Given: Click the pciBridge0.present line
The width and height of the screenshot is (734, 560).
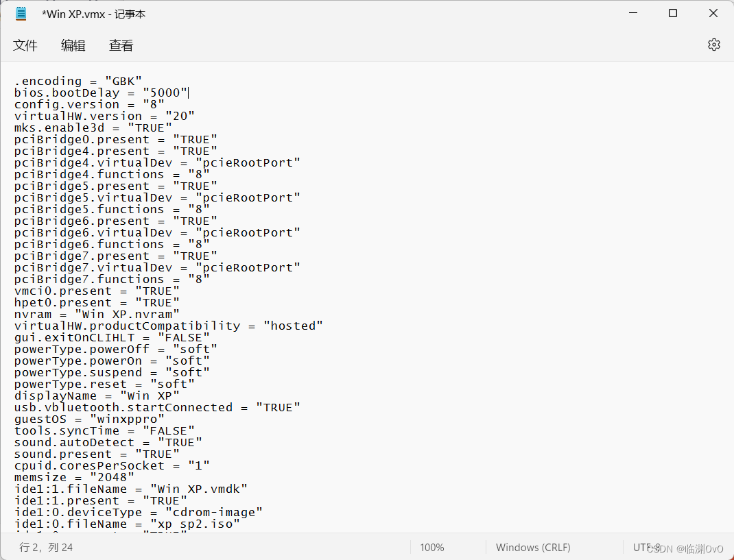Looking at the screenshot, I should [116, 139].
